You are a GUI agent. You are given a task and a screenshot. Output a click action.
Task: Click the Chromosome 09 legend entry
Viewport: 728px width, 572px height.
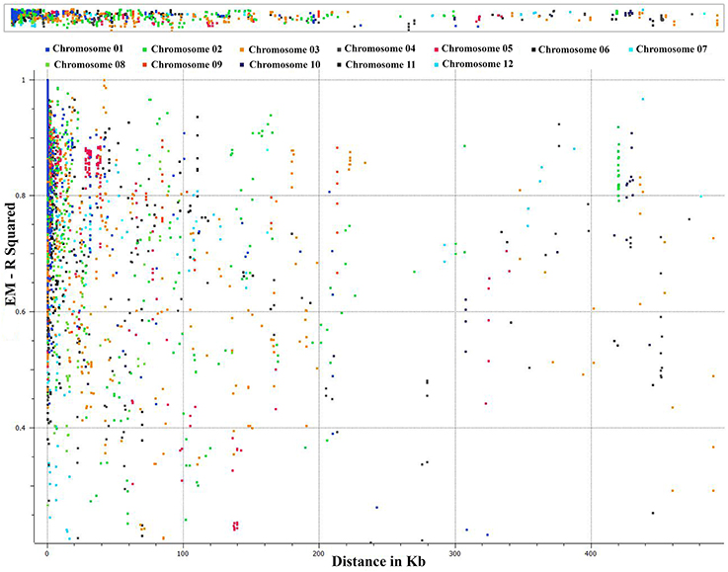coord(183,64)
